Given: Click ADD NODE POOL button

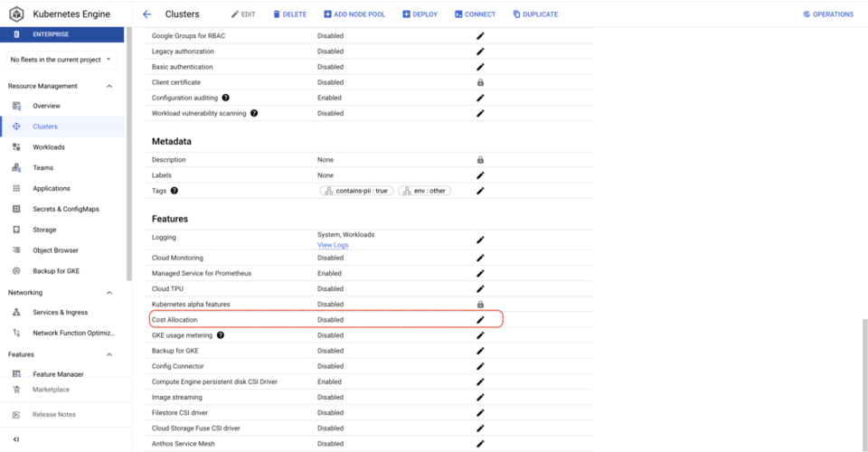Looking at the screenshot, I should [x=354, y=14].
